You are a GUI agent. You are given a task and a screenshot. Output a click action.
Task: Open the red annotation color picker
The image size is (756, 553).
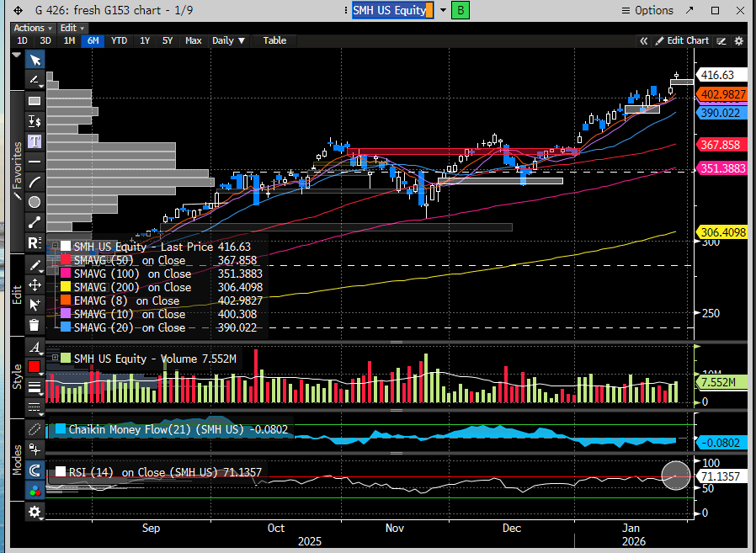(x=35, y=367)
